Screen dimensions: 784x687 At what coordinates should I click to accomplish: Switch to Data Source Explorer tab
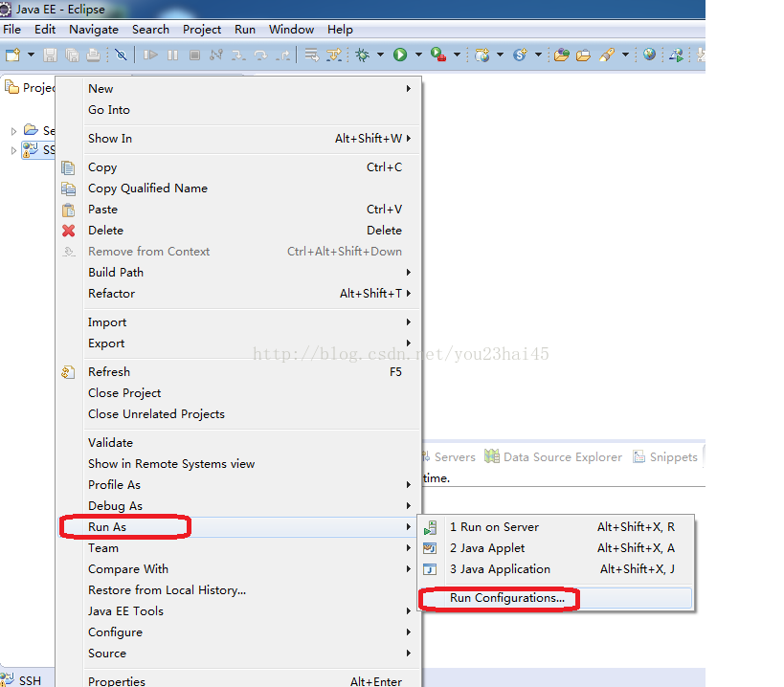[x=553, y=457]
